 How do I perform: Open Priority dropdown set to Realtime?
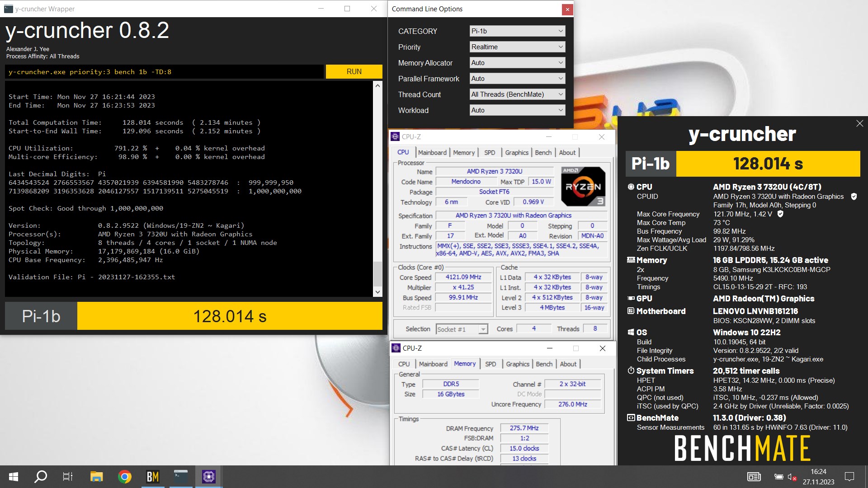[x=517, y=47]
